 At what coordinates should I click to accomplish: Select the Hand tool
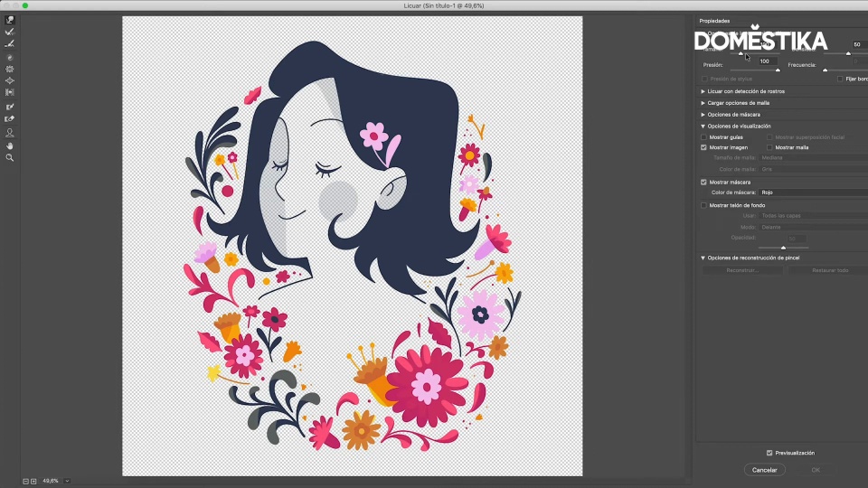click(x=10, y=145)
